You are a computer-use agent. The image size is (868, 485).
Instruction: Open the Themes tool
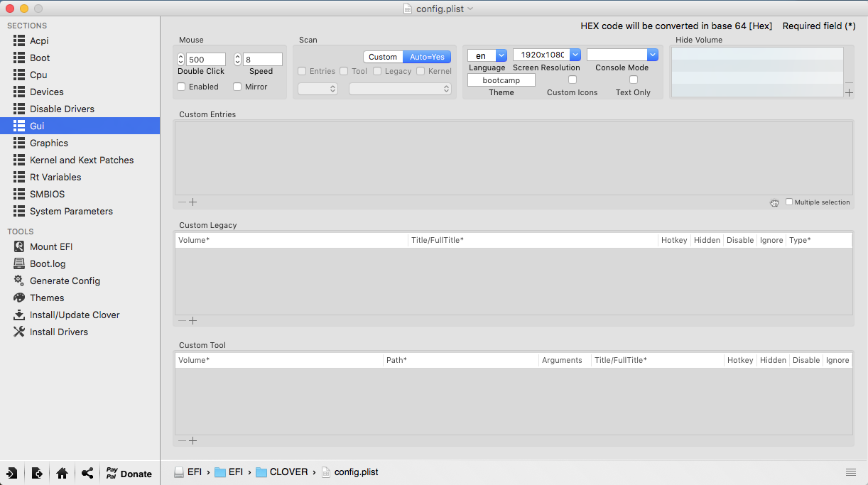pyautogui.click(x=80, y=298)
